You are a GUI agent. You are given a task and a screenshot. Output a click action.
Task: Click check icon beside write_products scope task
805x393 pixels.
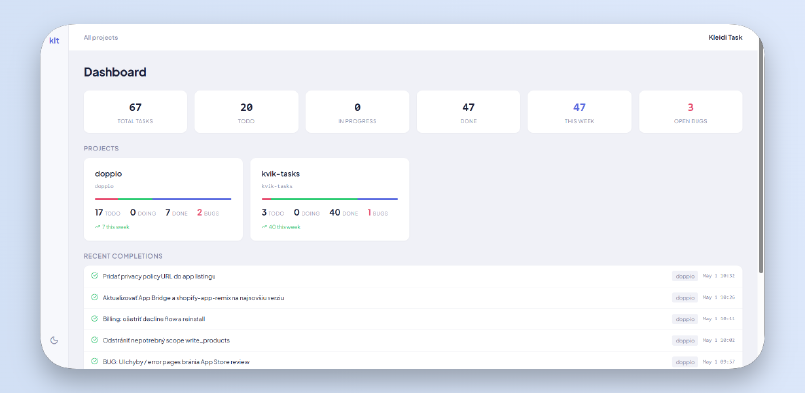coord(94,340)
